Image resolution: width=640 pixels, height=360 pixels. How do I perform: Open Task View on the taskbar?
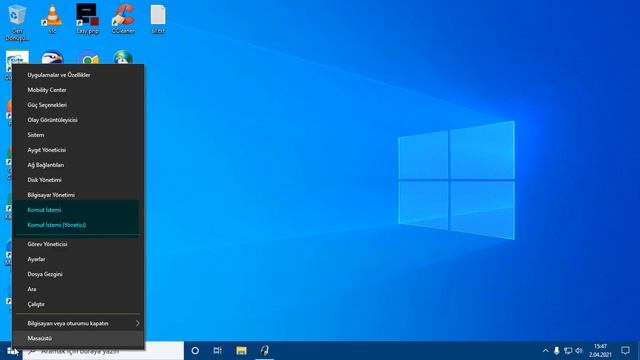coord(218,351)
